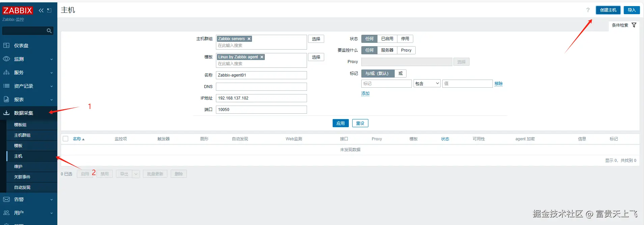Viewport: 644px width, 225px height.
Task: Expand the 用户 menu chevron
Action: click(x=52, y=213)
